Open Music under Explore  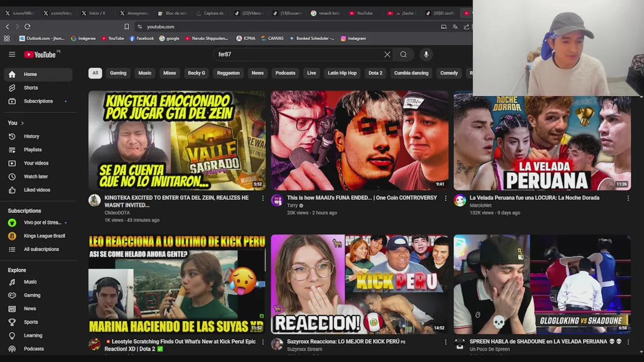(38, 282)
